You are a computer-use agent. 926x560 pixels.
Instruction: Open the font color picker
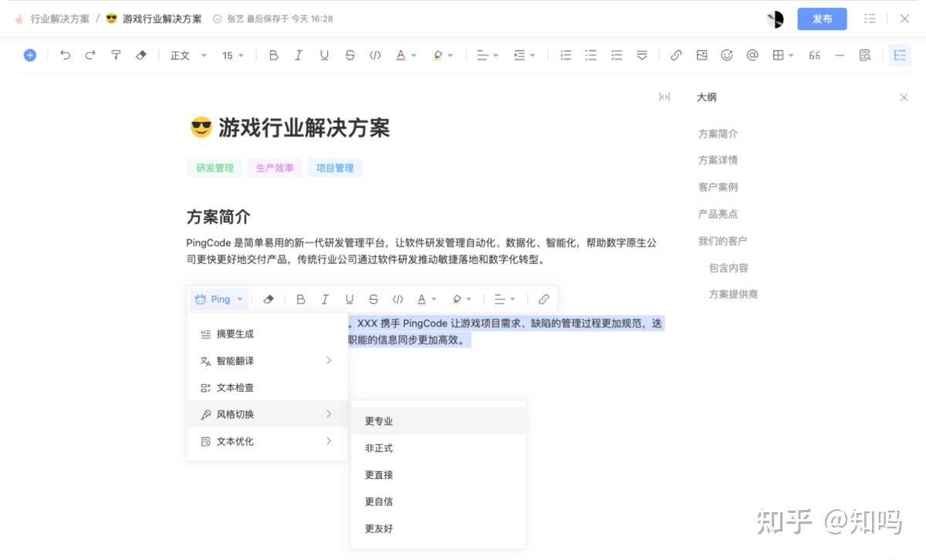(401, 55)
